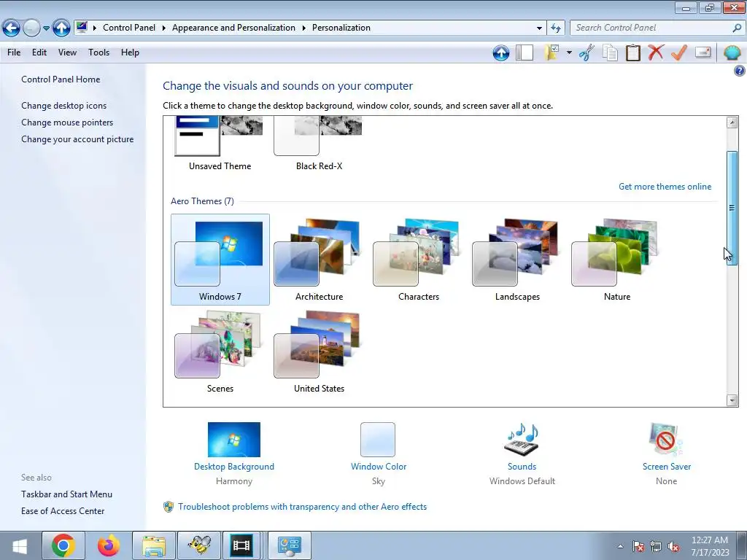Open the Start menu button
Screen dimensions: 747x560
20,545
